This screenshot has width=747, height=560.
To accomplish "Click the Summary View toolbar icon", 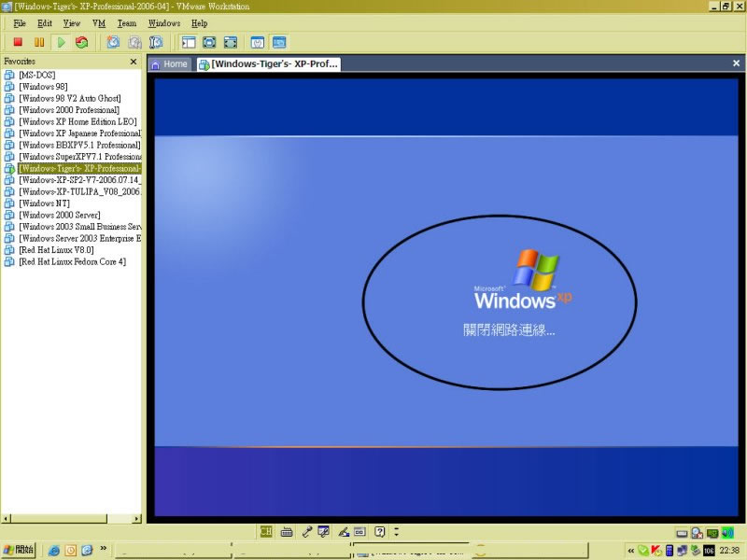I will click(258, 42).
